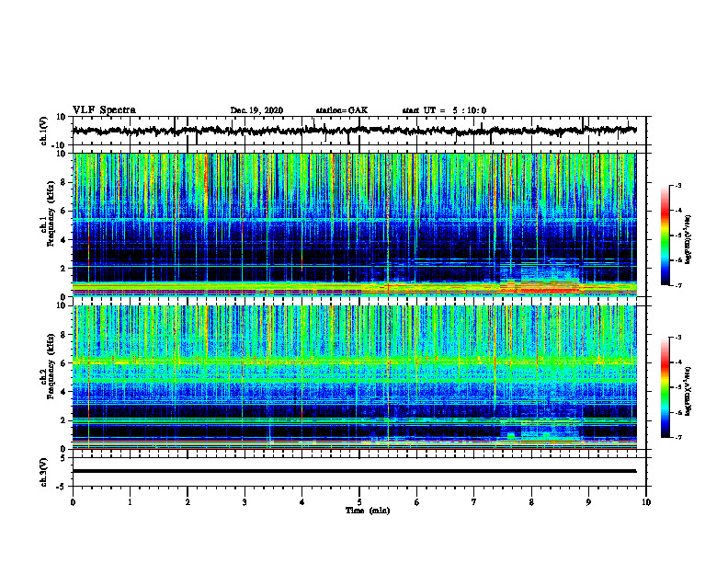
Task: Click the "ch.3(V)" axis label
Action: (44, 472)
